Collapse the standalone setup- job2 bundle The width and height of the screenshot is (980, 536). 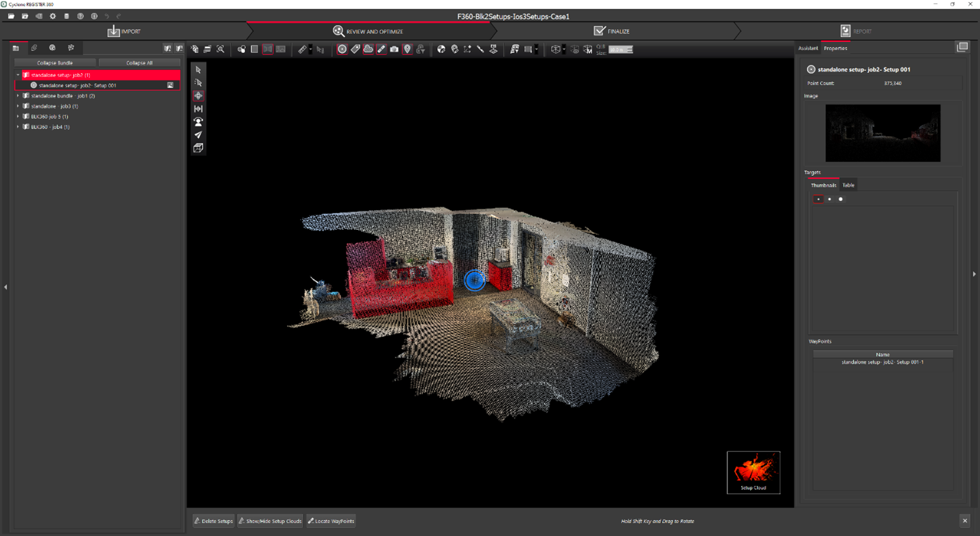pos(19,75)
